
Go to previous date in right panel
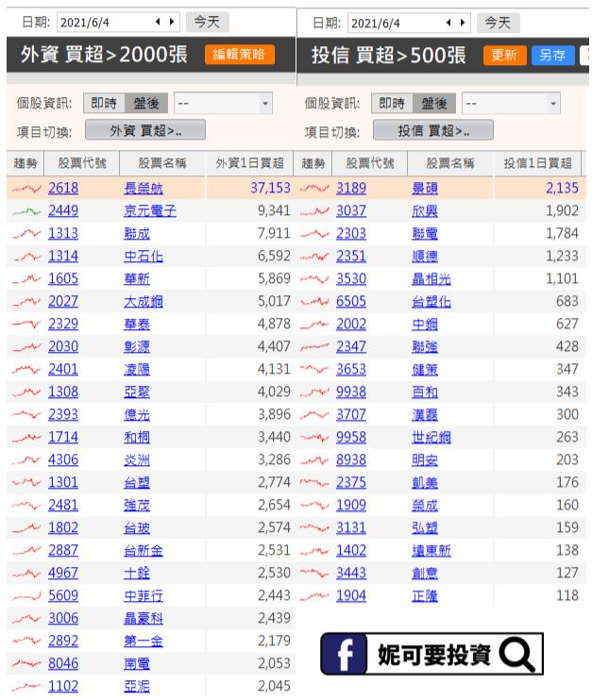click(448, 23)
